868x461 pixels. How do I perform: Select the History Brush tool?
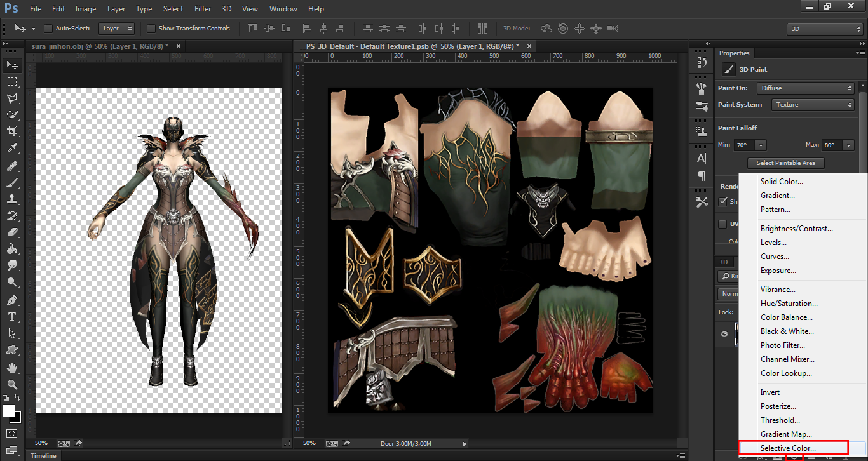[12, 216]
